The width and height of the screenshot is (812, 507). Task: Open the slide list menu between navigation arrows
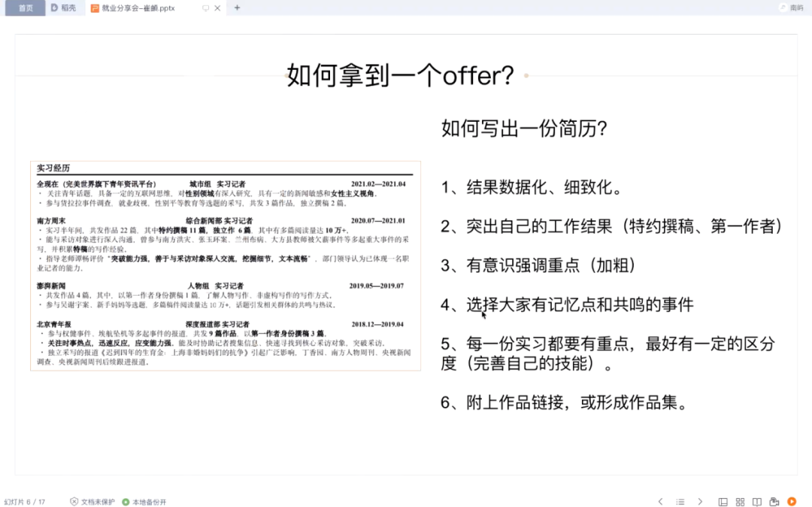coord(680,502)
